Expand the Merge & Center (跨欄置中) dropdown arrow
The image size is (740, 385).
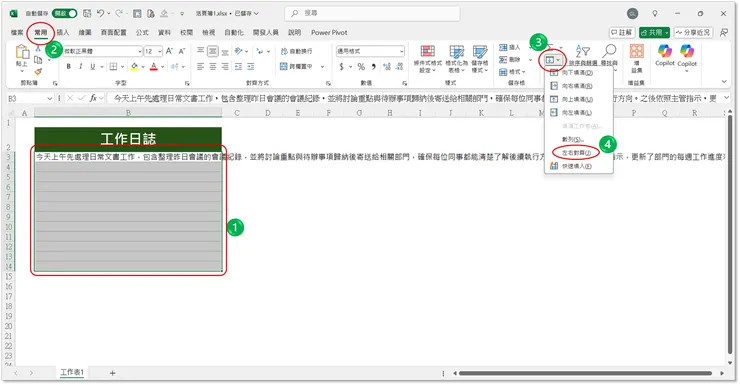coord(322,67)
